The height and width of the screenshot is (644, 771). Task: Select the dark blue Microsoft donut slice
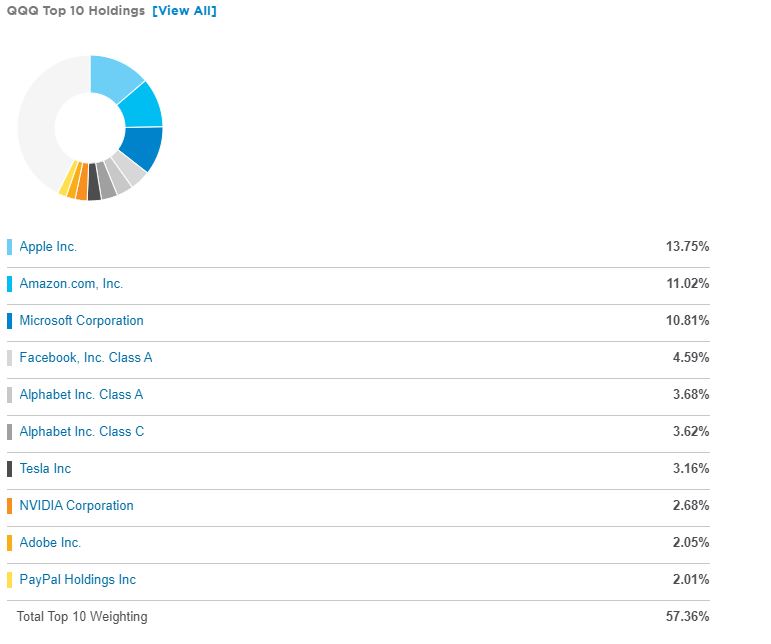[144, 146]
